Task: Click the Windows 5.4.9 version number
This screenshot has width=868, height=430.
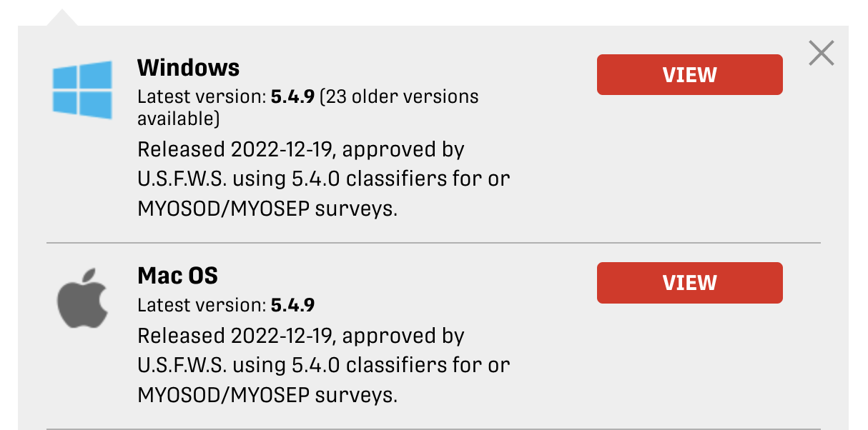Action: pyautogui.click(x=293, y=96)
